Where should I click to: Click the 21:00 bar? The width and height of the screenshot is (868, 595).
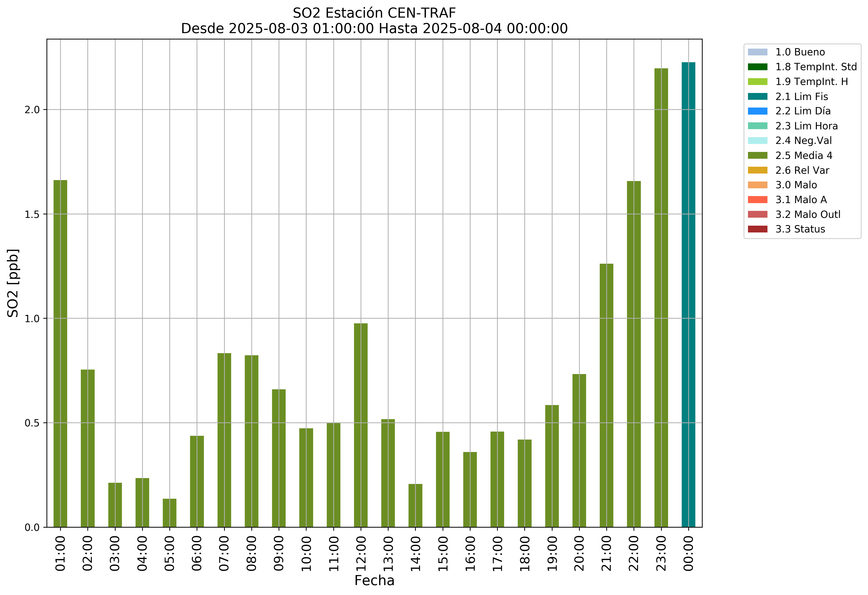606,396
